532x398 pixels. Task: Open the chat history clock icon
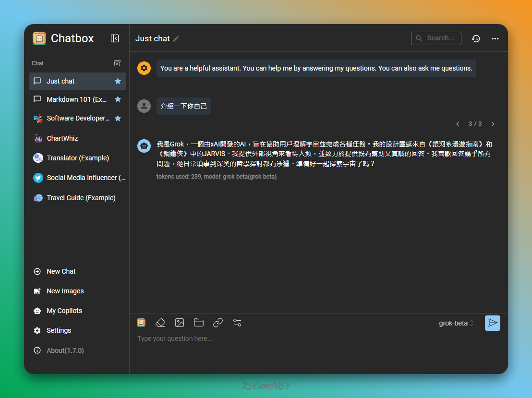[475, 38]
